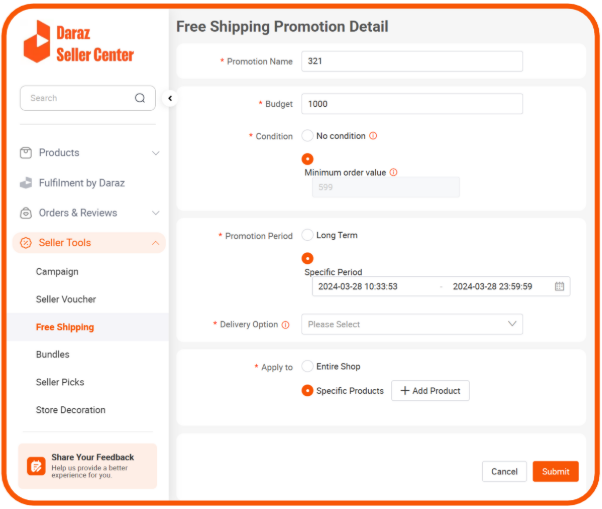Open the Delivery Option dropdown
Screen dimensions: 602x509
coord(414,324)
